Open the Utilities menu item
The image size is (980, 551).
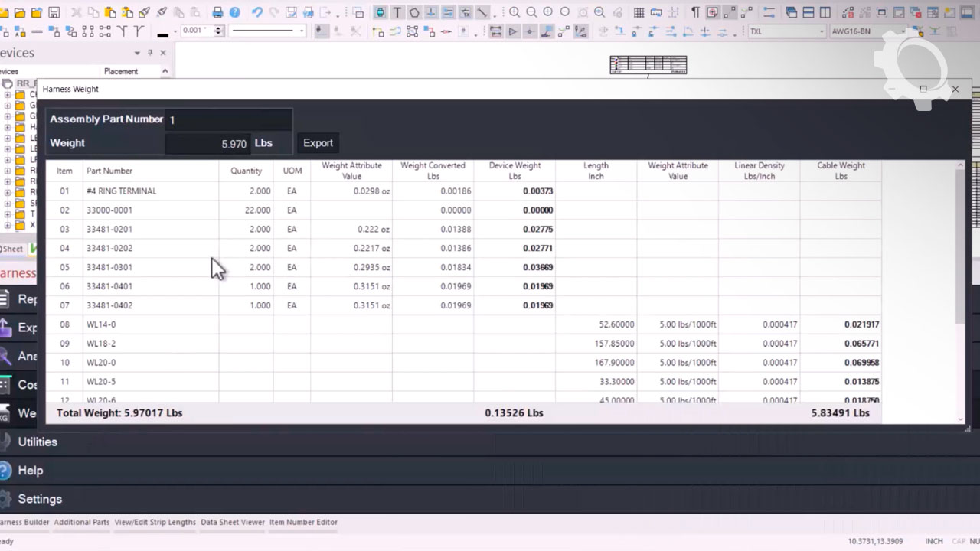(x=37, y=442)
